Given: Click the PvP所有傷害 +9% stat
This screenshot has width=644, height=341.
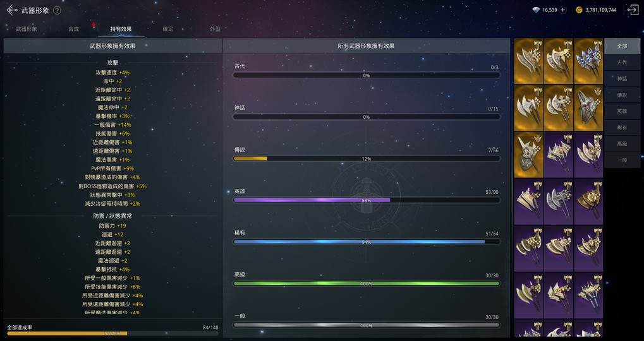Looking at the screenshot, I should pyautogui.click(x=112, y=169).
